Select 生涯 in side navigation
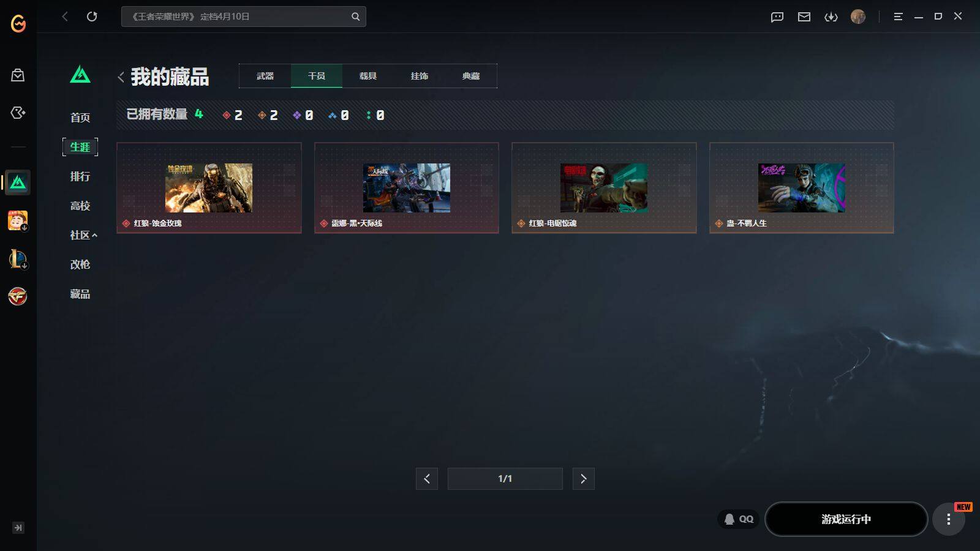 80,147
